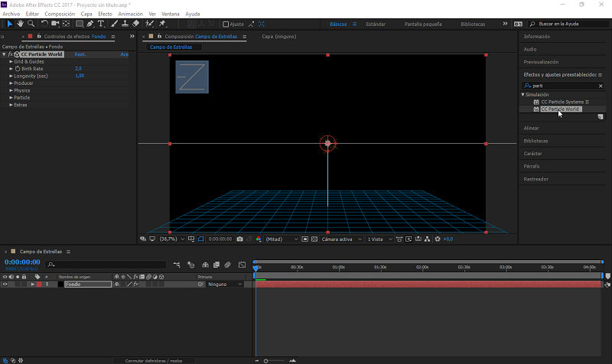Toggle region of interest icon

(x=304, y=239)
